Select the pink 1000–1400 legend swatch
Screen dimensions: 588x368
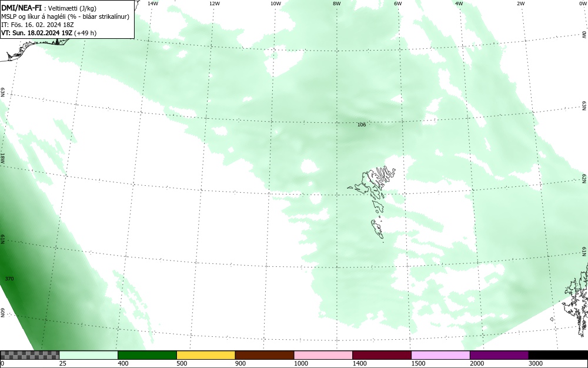point(323,355)
